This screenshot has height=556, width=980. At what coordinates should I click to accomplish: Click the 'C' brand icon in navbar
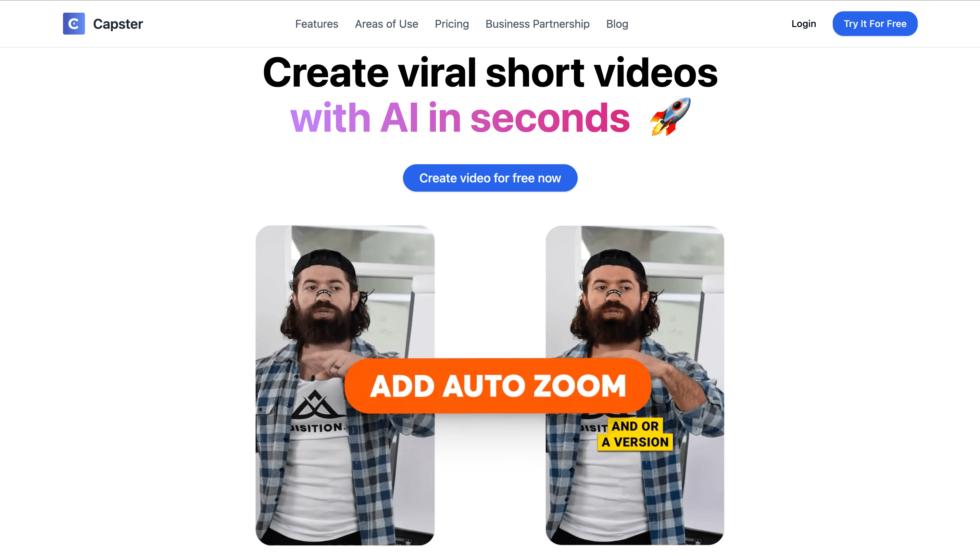(73, 24)
